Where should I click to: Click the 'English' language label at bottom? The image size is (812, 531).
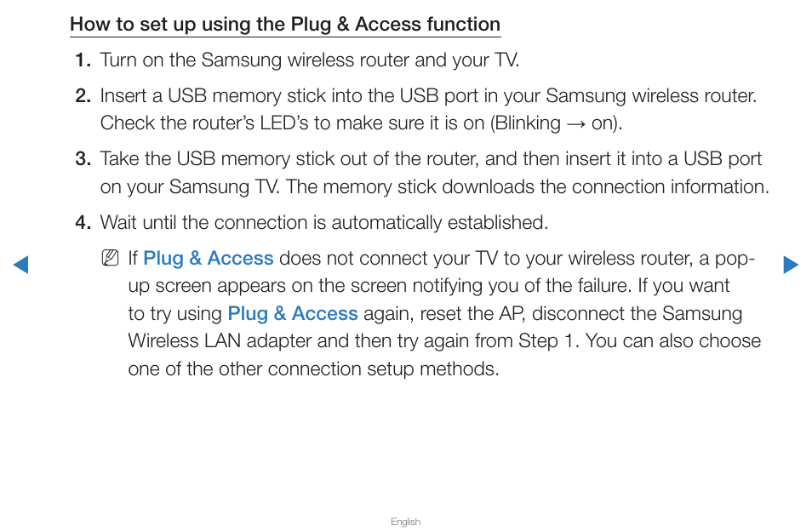point(405,522)
